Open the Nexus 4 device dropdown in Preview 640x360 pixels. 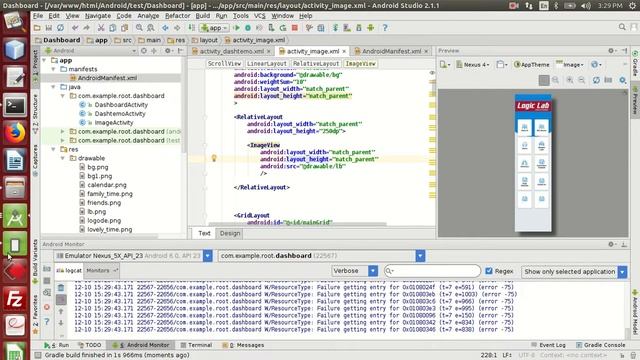coord(472,64)
